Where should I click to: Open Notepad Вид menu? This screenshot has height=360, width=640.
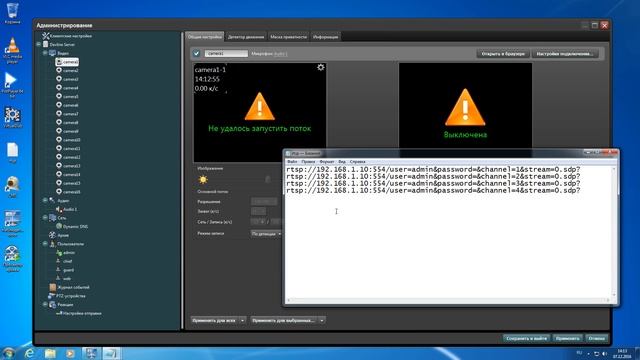tap(342, 162)
